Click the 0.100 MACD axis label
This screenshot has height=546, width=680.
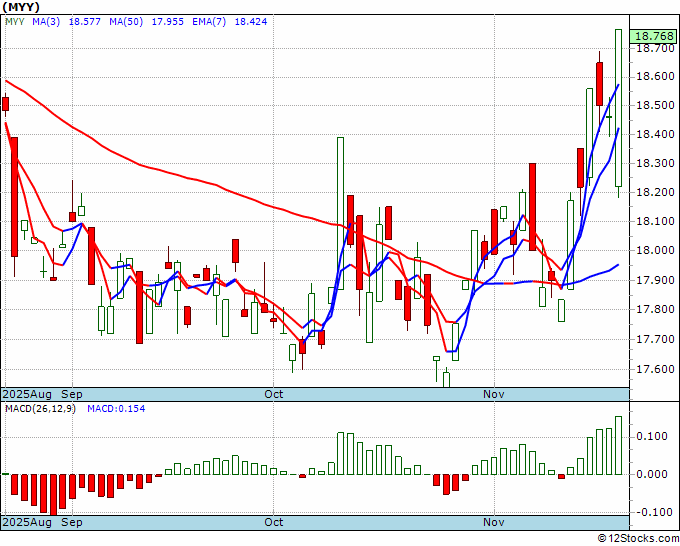click(652, 436)
